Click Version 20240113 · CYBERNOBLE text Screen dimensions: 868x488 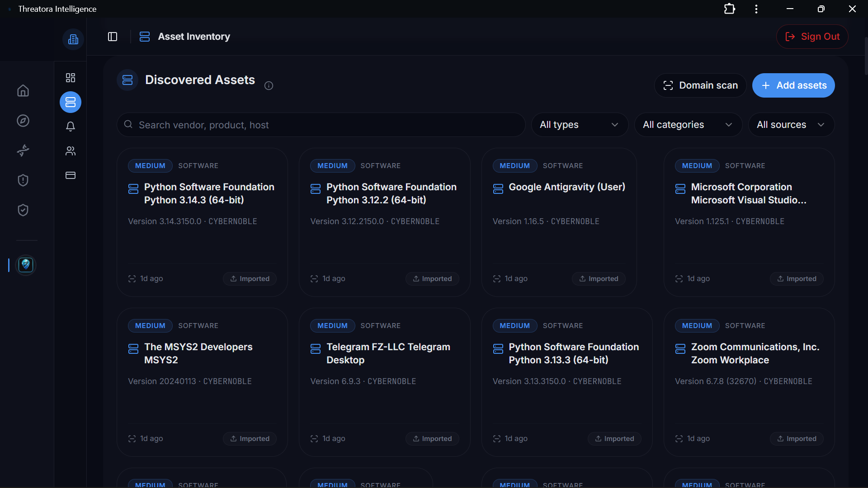(x=190, y=381)
